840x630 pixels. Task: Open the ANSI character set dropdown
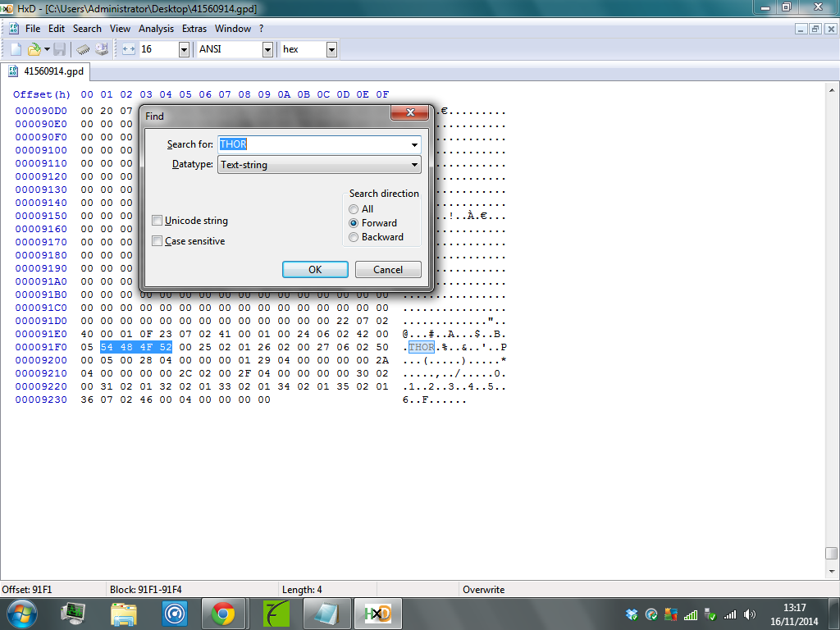(267, 49)
